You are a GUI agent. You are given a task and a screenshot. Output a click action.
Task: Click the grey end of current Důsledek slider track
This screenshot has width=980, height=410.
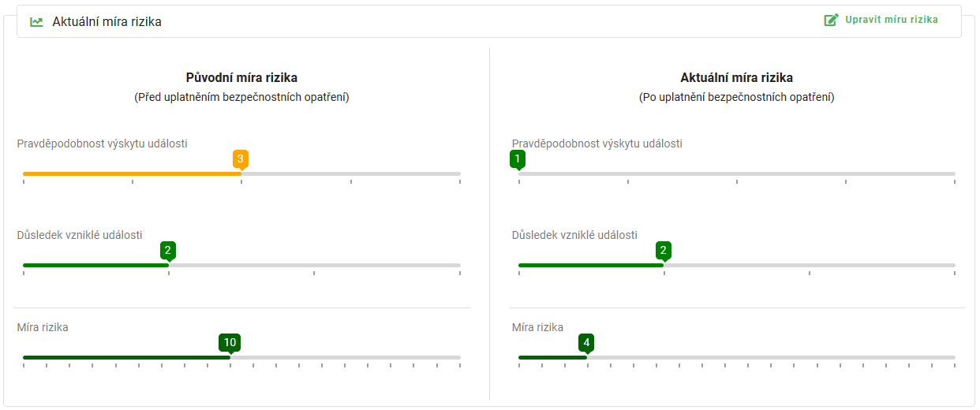(810, 265)
